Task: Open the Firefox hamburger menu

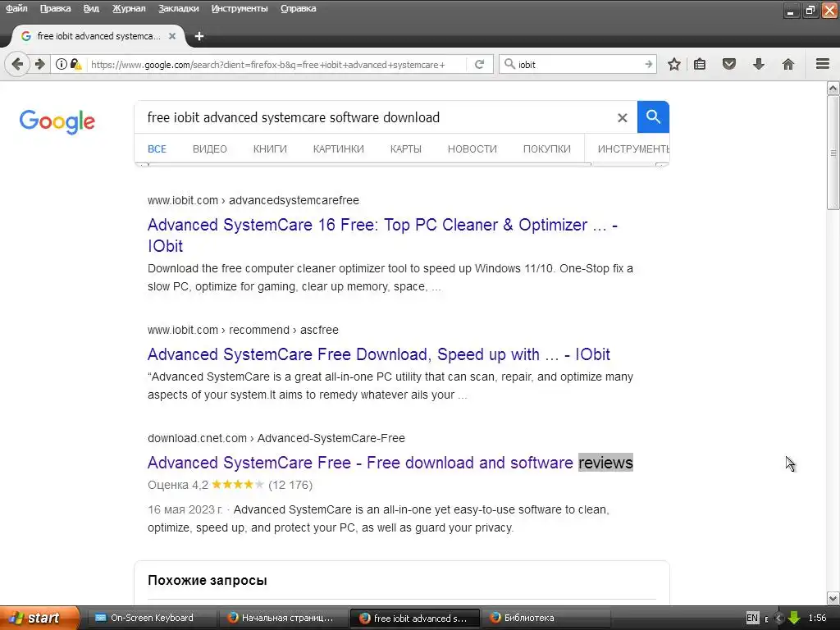Action: tap(823, 64)
